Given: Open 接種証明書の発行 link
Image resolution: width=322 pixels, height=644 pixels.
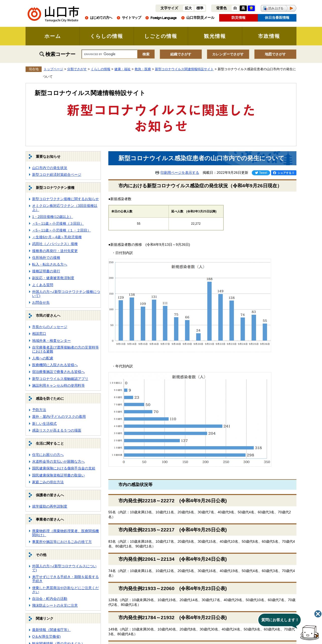Looking at the screenshot, I should [46, 271].
